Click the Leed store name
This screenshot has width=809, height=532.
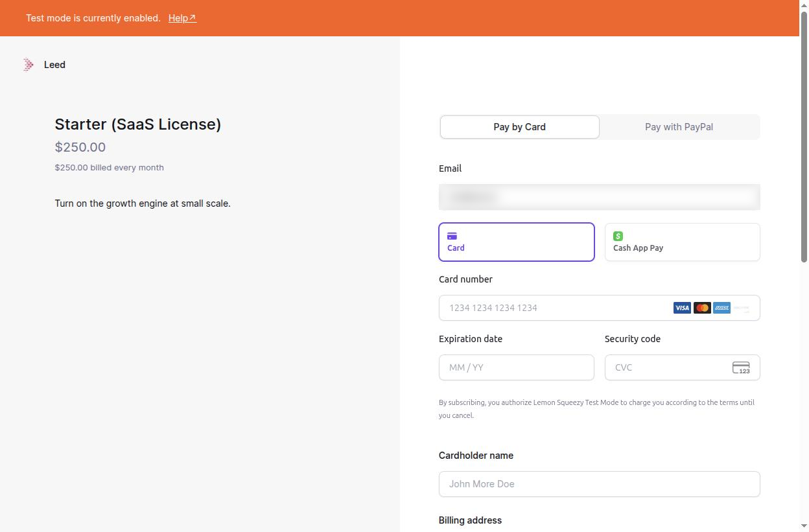pos(54,65)
